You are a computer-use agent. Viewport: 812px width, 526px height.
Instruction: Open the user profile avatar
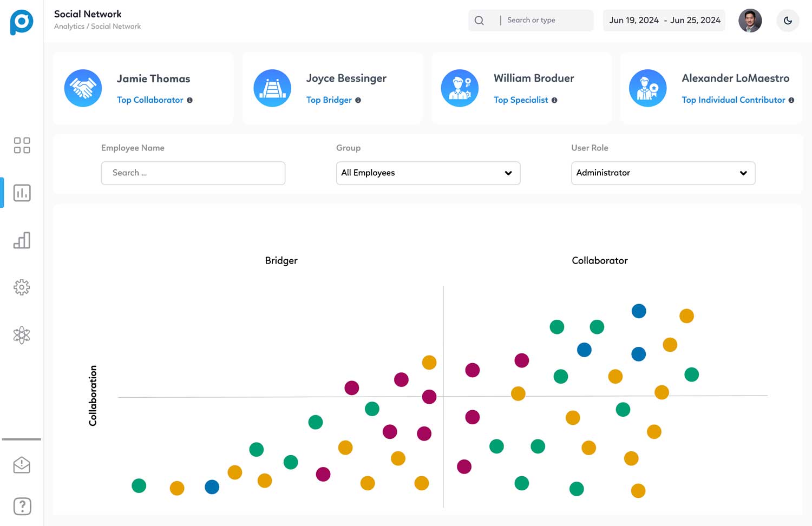[x=750, y=21]
